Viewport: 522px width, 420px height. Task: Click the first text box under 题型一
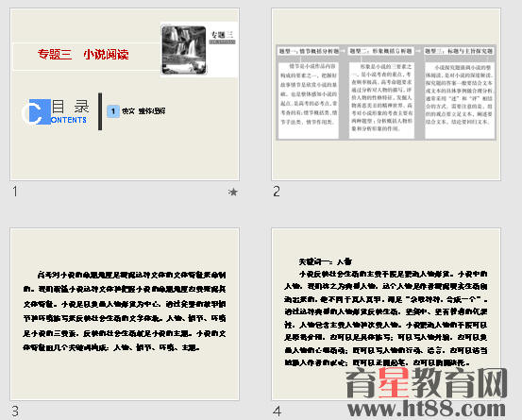pyautogui.click(x=309, y=99)
